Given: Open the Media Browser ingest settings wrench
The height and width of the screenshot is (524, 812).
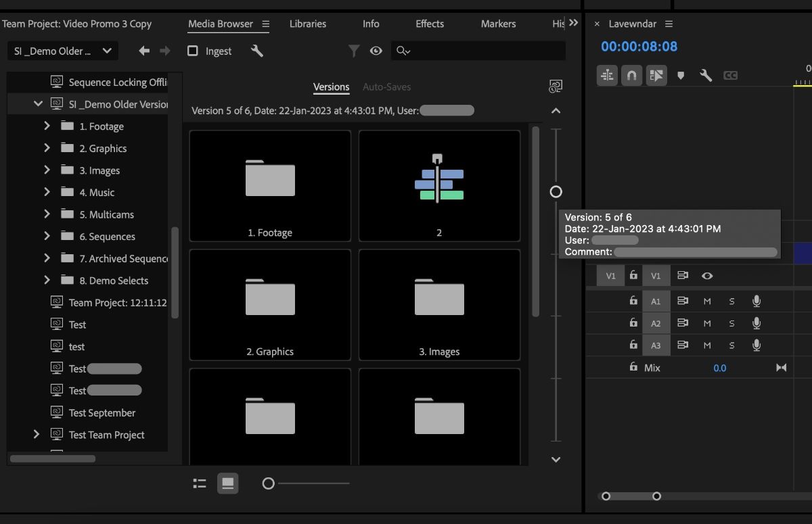Looking at the screenshot, I should (x=257, y=50).
